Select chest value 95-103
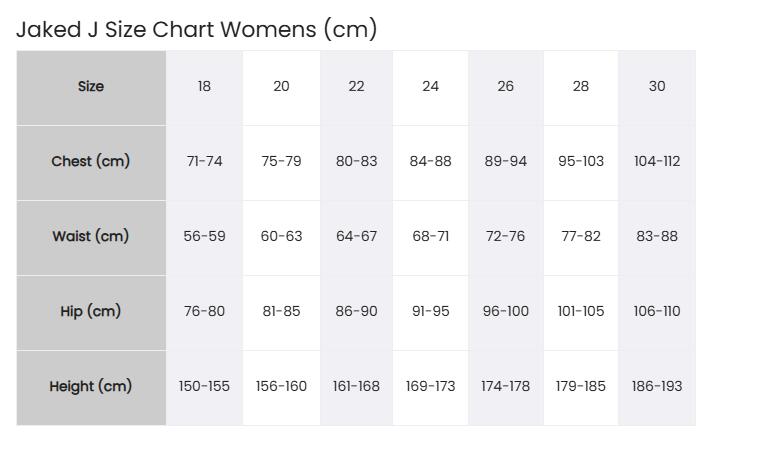The height and width of the screenshot is (466, 757). click(581, 161)
